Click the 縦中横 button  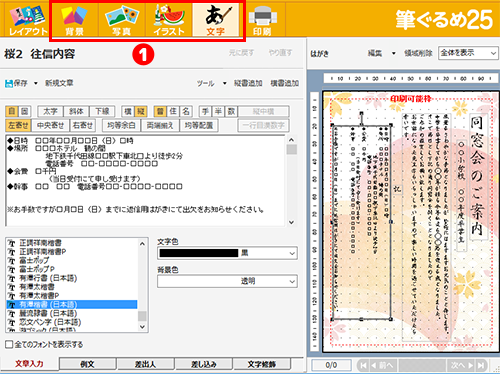pos(263,111)
